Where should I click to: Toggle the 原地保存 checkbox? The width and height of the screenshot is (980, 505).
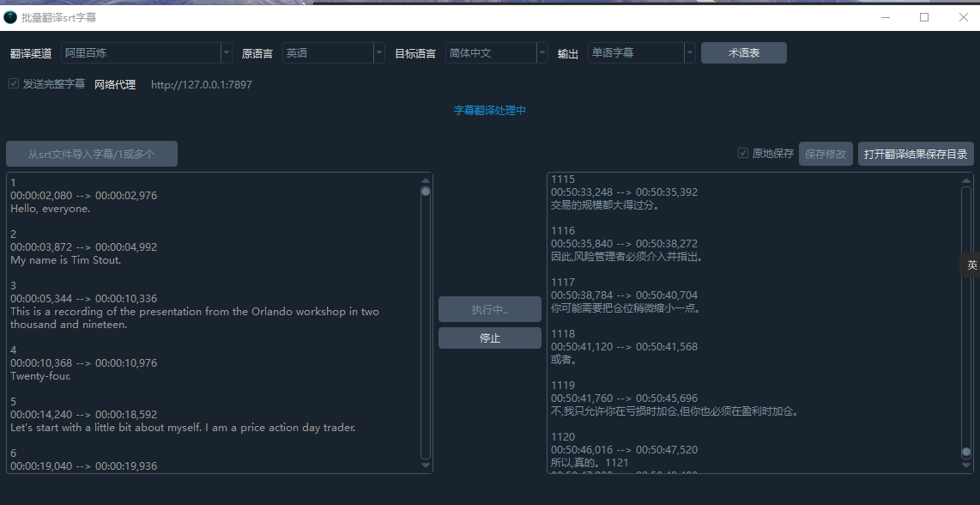[743, 154]
